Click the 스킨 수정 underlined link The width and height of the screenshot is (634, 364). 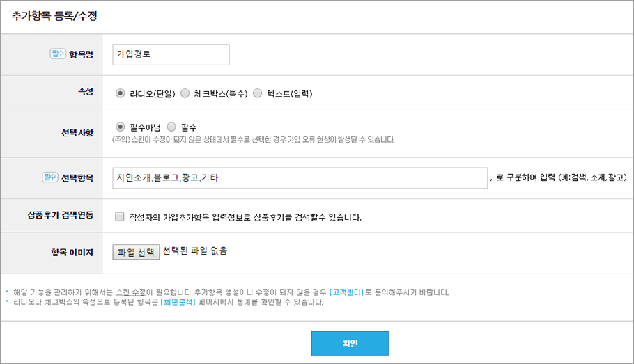pos(130,292)
